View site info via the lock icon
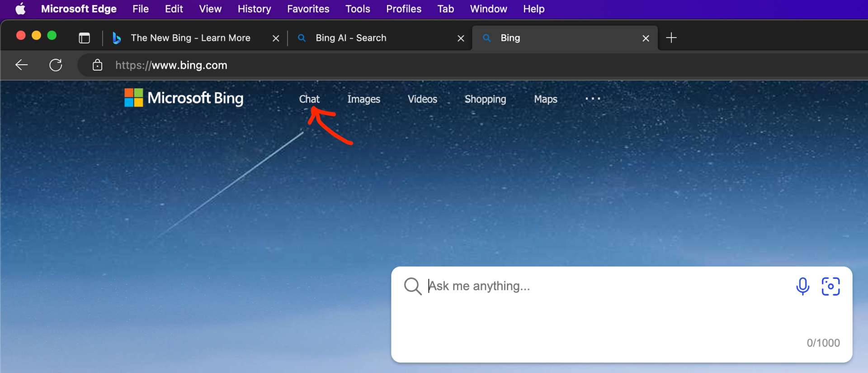 (97, 65)
